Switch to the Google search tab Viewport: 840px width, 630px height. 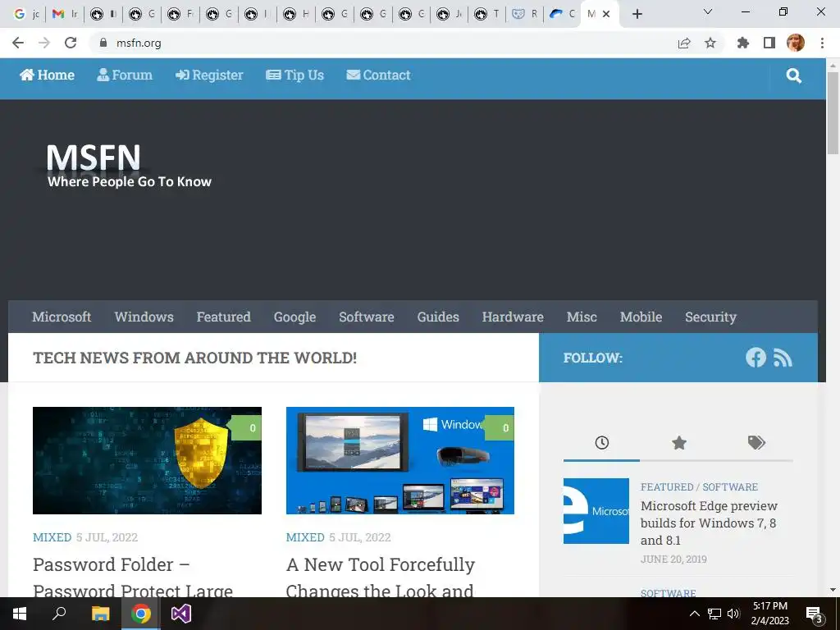(x=25, y=14)
